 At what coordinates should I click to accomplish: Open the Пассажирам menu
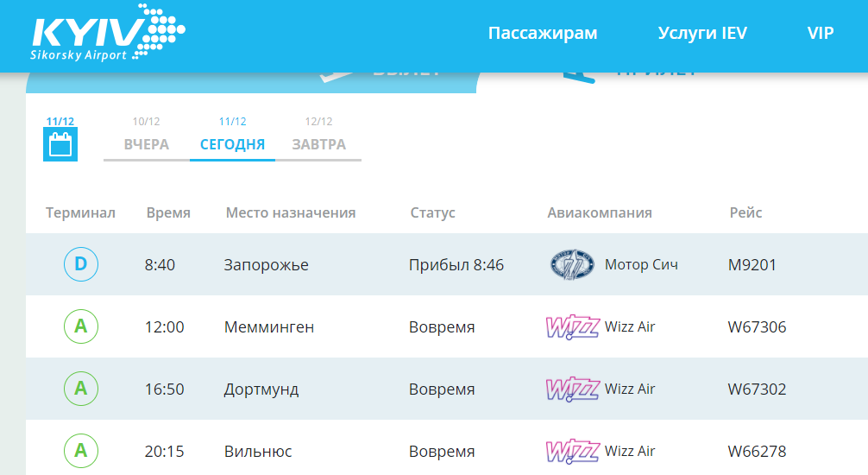pyautogui.click(x=543, y=34)
